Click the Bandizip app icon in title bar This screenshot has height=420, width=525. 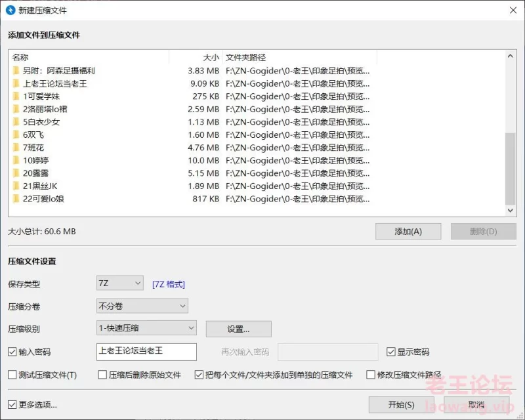coord(10,10)
